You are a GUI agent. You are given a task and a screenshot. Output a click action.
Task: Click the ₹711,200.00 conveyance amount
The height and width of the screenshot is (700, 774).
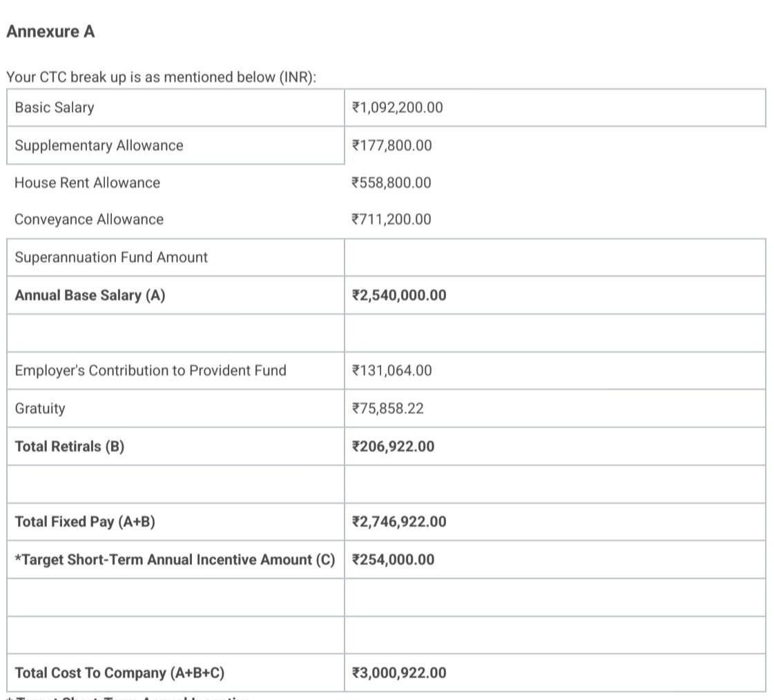(391, 220)
